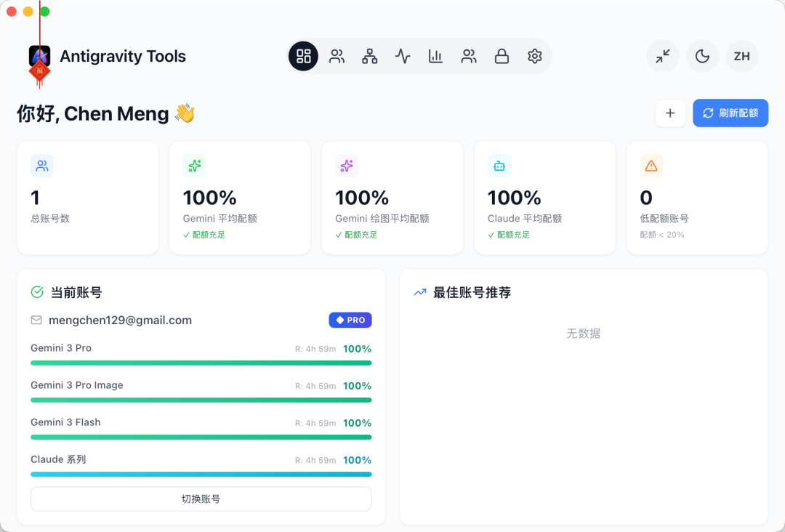Click the 配额 < 20% text
Screen dimensions: 785x532
coord(662,235)
